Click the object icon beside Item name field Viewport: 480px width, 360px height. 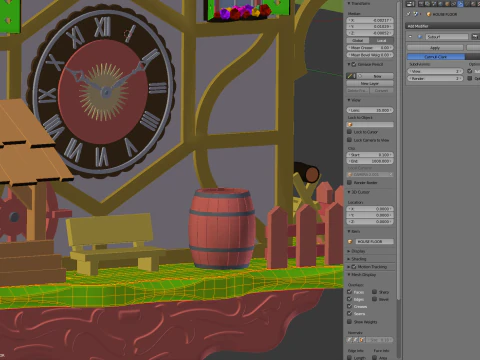350,241
